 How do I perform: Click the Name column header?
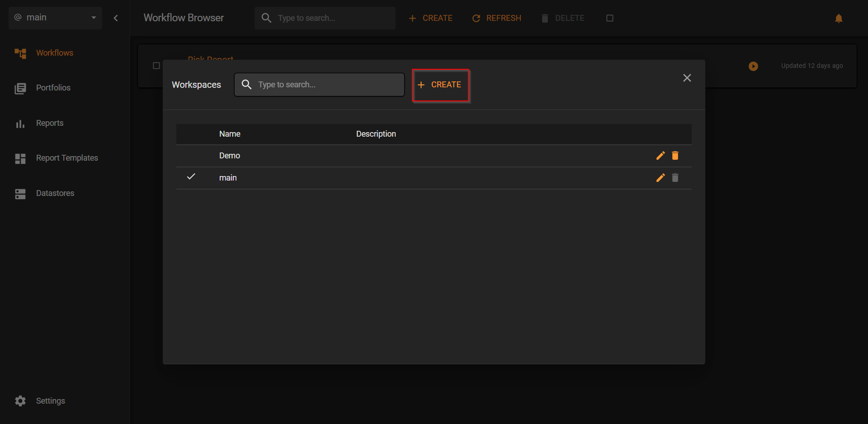click(x=230, y=134)
